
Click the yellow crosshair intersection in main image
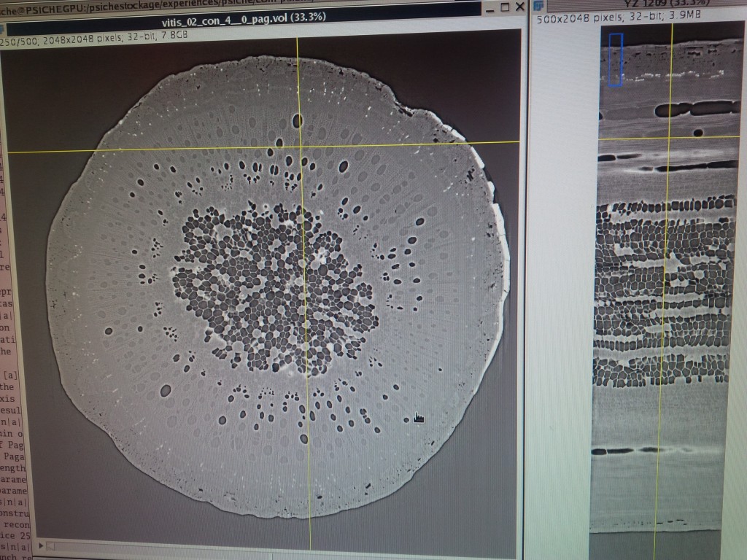point(299,147)
